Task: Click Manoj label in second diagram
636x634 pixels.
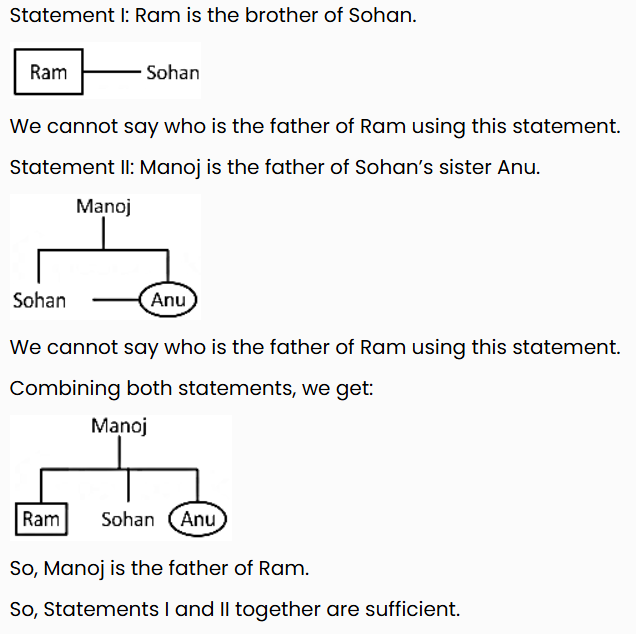Action: (x=103, y=206)
